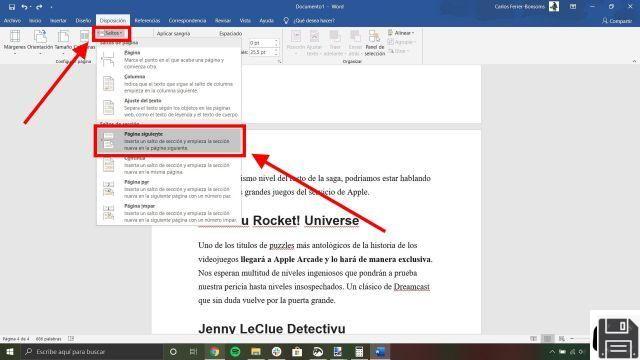Image resolution: width=640 pixels, height=360 pixels.
Task: Adjust the spacing after stepper
Action: 277,52
